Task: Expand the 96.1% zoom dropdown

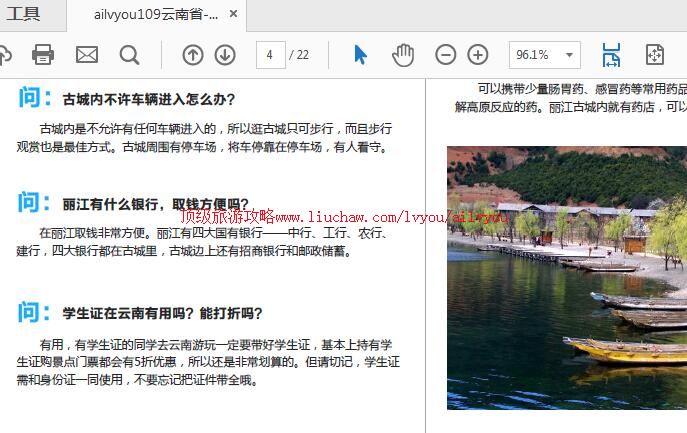Action: point(570,55)
